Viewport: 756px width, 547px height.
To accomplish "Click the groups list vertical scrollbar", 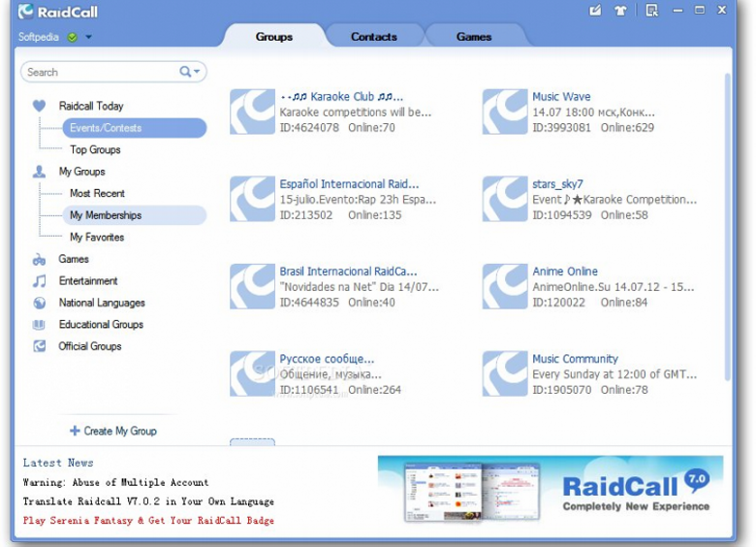I will point(728,227).
